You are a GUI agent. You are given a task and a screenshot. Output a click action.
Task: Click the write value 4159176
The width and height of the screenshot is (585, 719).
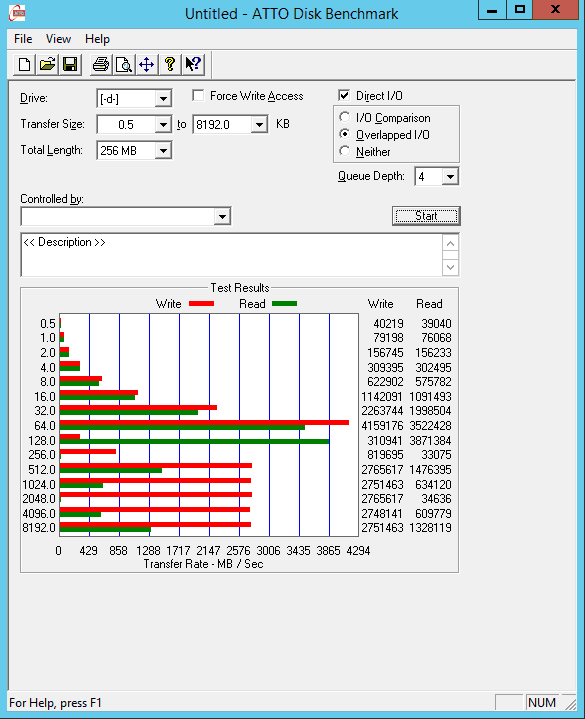click(x=382, y=426)
